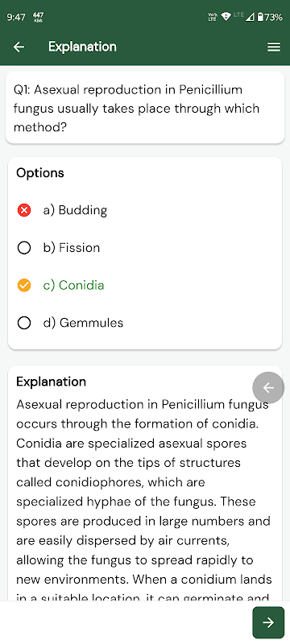Tap the Explanation title in header
The height and width of the screenshot is (644, 290).
82,47
